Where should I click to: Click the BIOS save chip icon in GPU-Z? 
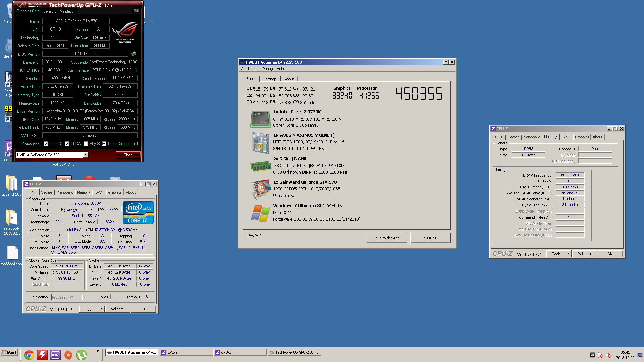[x=133, y=54]
